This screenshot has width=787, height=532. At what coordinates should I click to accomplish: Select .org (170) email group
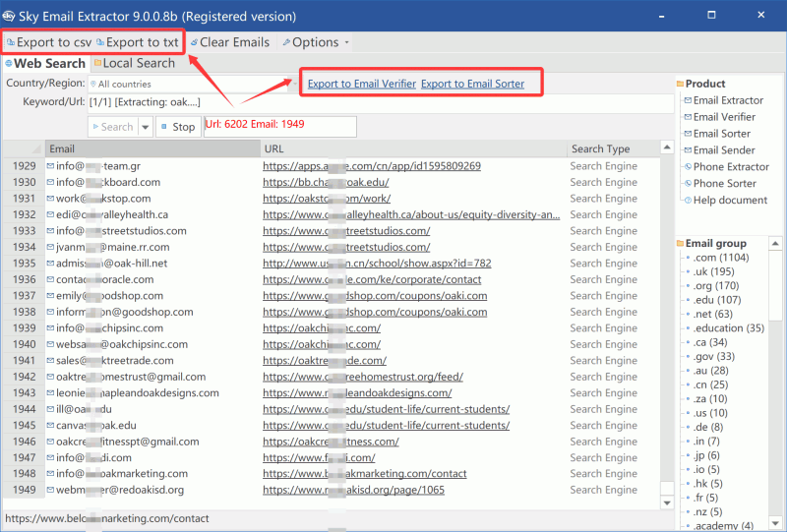[x=716, y=285]
